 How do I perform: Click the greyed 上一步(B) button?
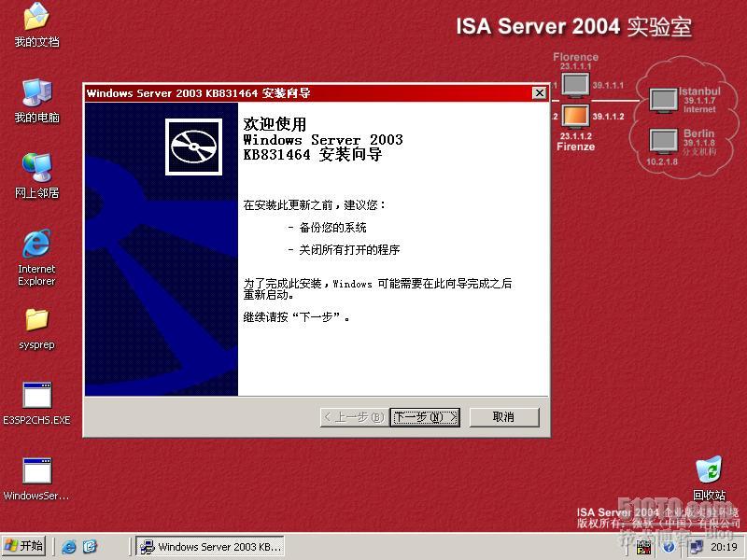click(355, 417)
